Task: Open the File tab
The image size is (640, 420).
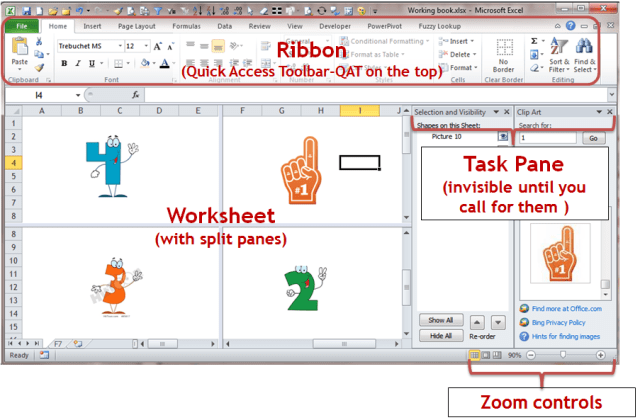Action: (22, 26)
